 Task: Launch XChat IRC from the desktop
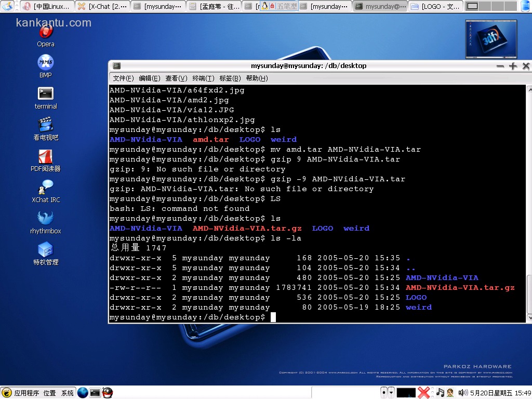[x=46, y=188]
